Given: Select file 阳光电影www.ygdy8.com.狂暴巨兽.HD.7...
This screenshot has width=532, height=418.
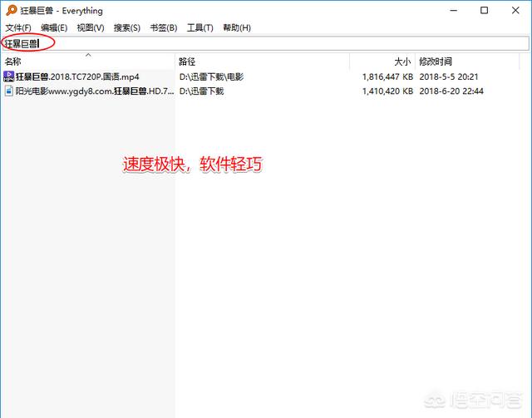Looking at the screenshot, I should coord(95,91).
